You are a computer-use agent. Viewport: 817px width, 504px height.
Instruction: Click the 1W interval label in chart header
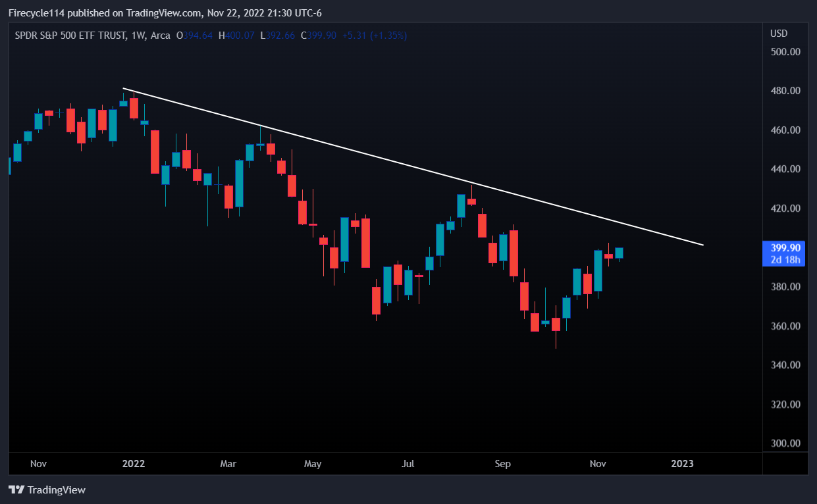(x=138, y=36)
